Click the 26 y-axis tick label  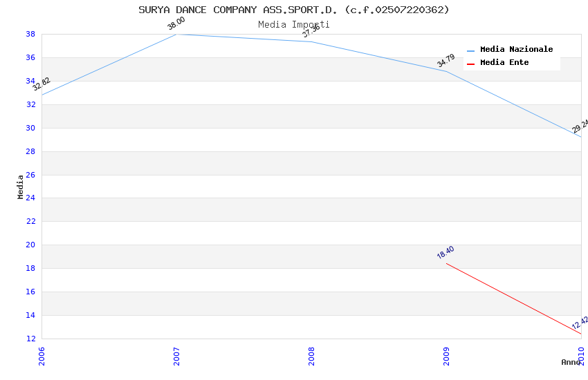click(x=30, y=175)
